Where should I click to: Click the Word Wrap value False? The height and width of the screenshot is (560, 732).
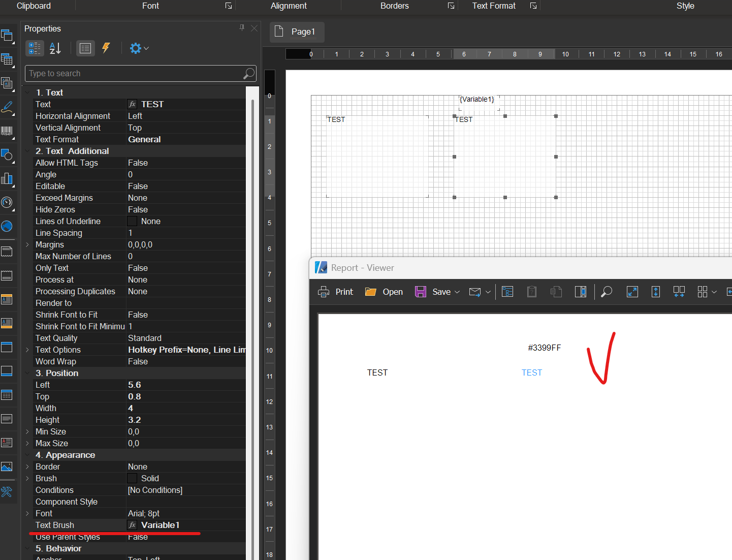pyautogui.click(x=138, y=361)
